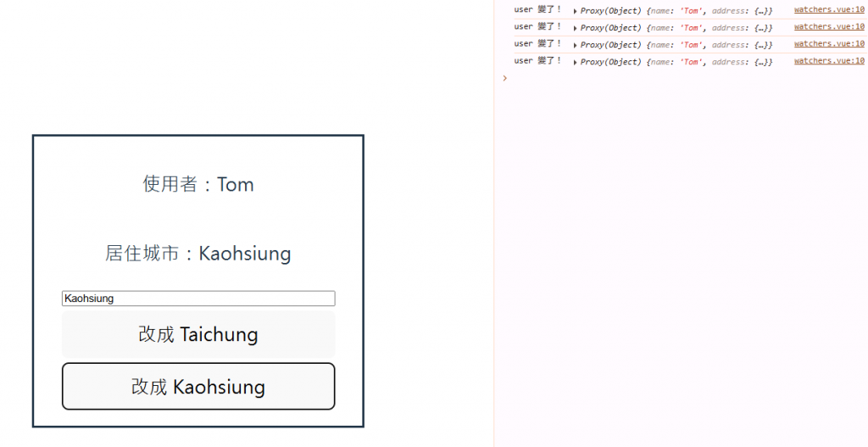The width and height of the screenshot is (868, 447).
Task: Focus the city text input containing Kaohsiung
Action: click(198, 298)
